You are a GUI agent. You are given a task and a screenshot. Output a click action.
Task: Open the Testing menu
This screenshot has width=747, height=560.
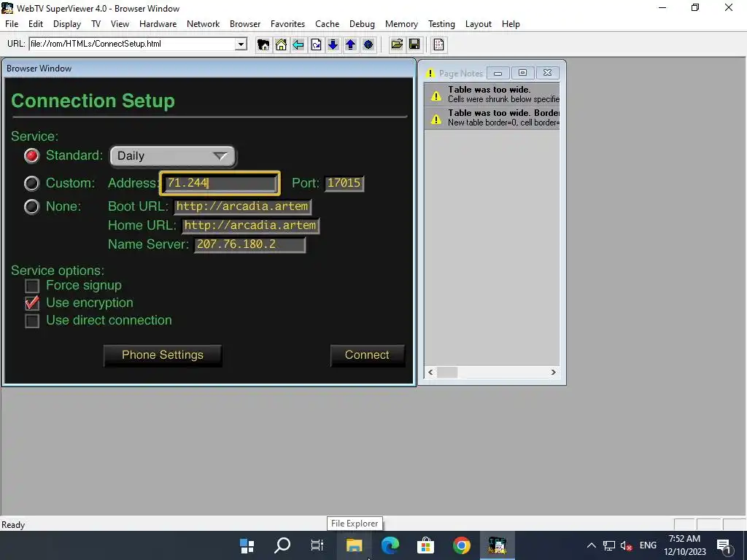tap(441, 24)
